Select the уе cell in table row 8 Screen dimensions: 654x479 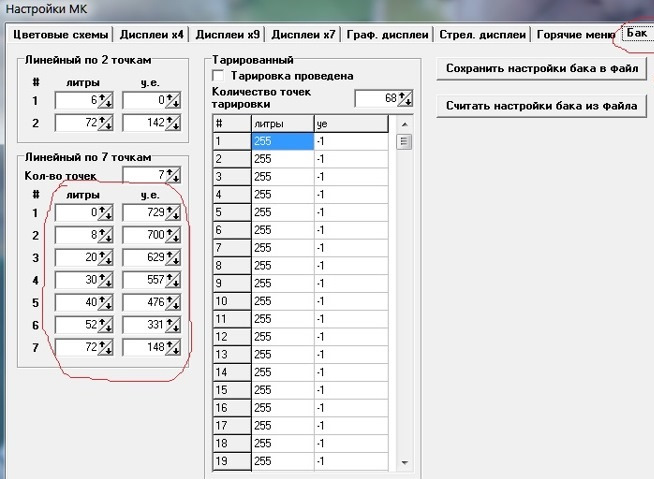point(351,266)
